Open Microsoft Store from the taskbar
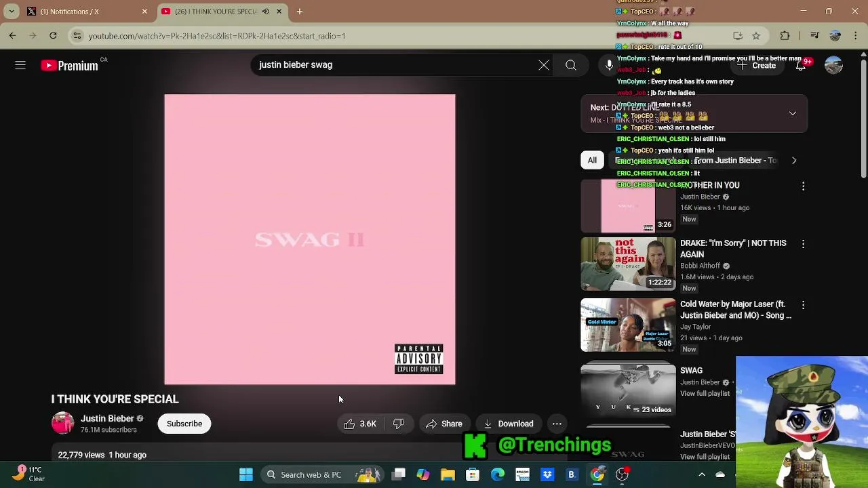Image resolution: width=868 pixels, height=488 pixels. click(473, 474)
